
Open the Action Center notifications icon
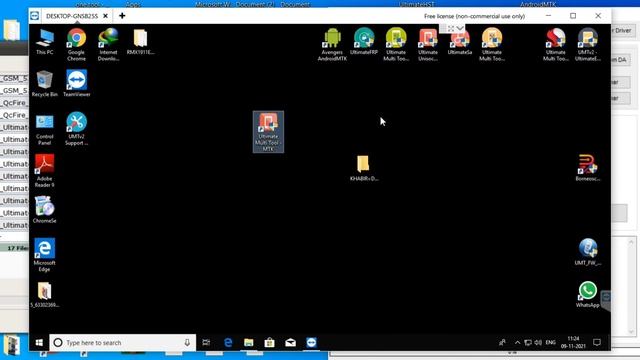597,343
